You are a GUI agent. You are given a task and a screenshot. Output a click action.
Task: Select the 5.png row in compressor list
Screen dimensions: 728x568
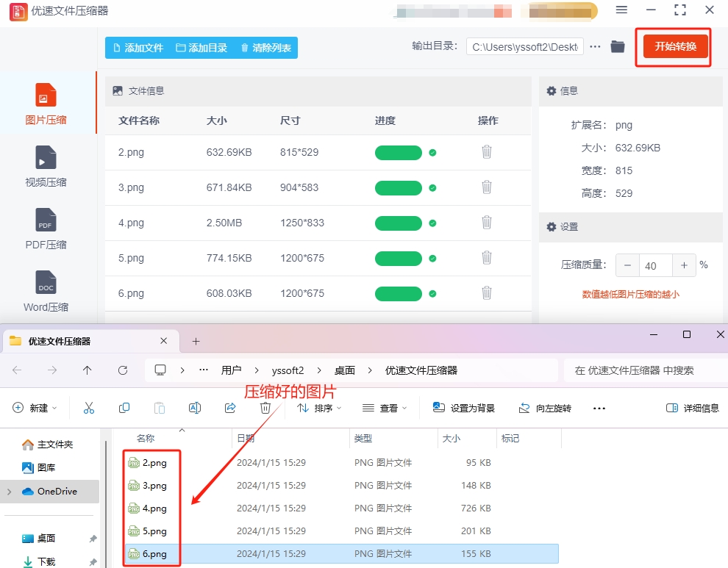[x=318, y=258]
